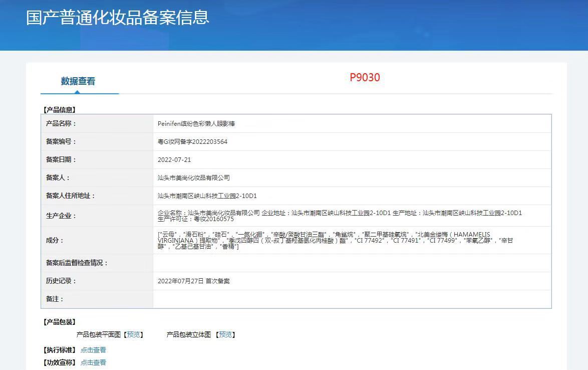
Task: Click the red P9030 label
Action: (365, 77)
